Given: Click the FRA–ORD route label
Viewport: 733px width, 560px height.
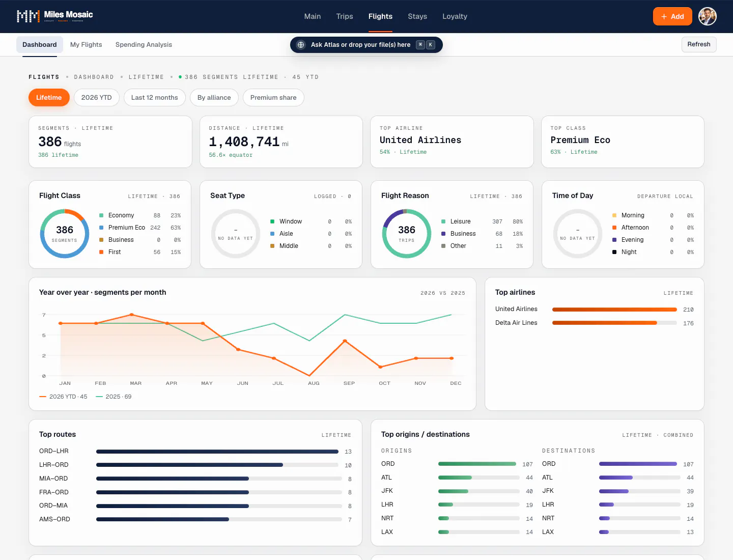Looking at the screenshot, I should click(54, 492).
